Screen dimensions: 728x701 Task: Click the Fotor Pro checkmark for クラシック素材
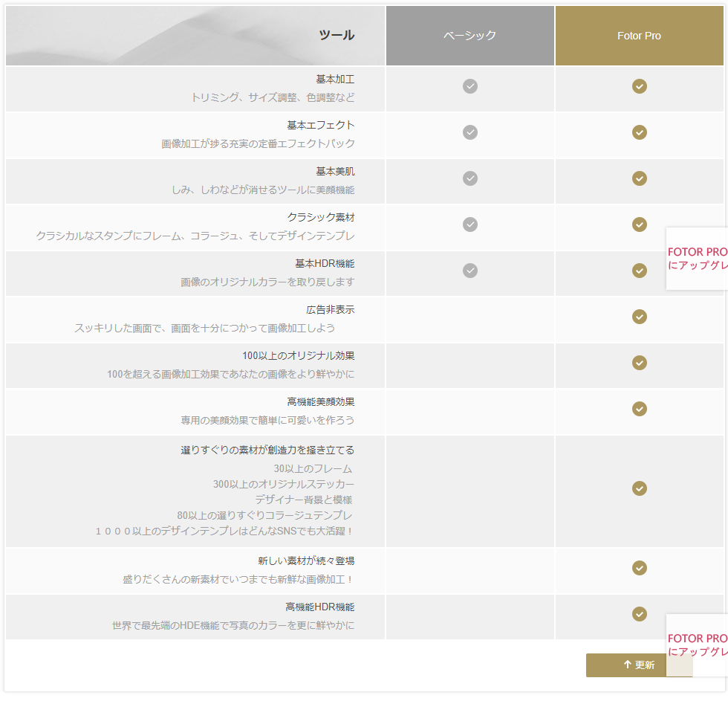tap(640, 224)
